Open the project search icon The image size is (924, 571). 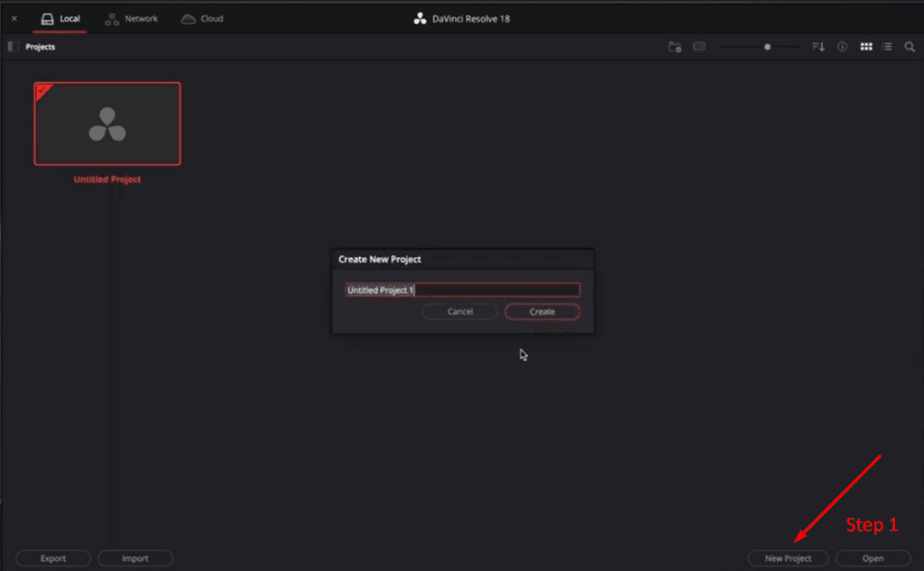pyautogui.click(x=910, y=47)
